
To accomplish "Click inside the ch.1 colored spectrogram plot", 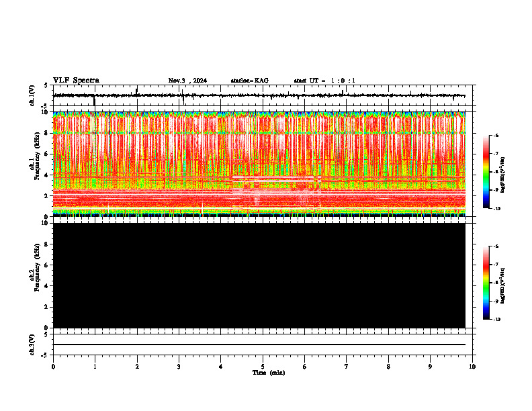I will pos(259,164).
